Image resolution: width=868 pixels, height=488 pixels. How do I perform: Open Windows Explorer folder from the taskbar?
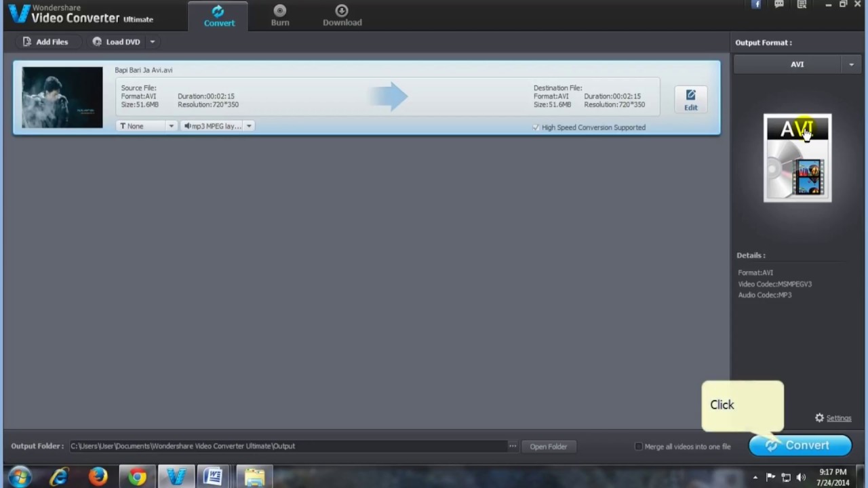254,477
